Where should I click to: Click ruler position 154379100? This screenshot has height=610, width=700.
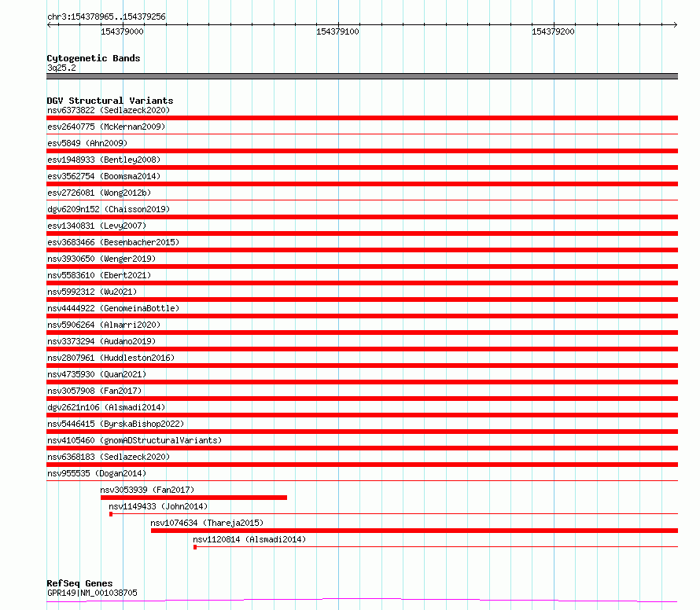tap(337, 31)
